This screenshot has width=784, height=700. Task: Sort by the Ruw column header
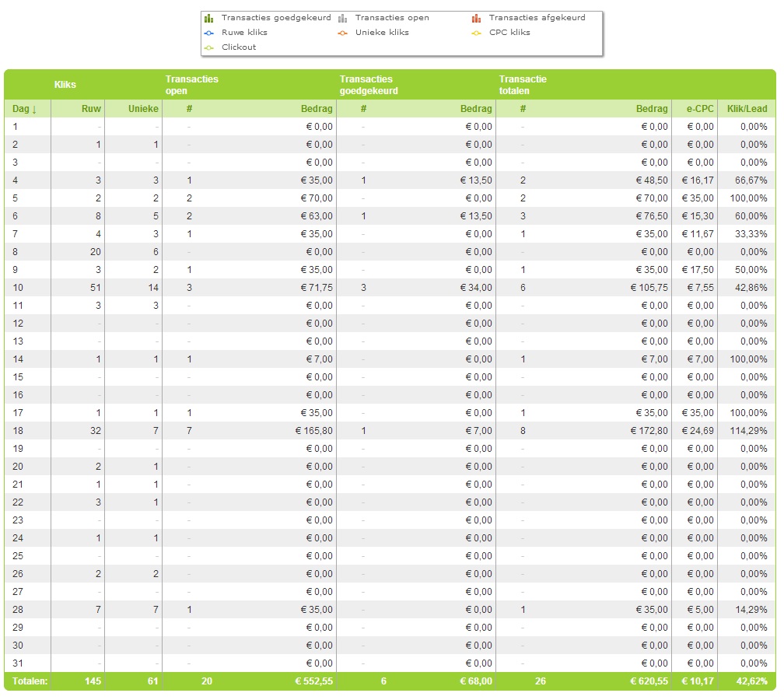pyautogui.click(x=91, y=109)
